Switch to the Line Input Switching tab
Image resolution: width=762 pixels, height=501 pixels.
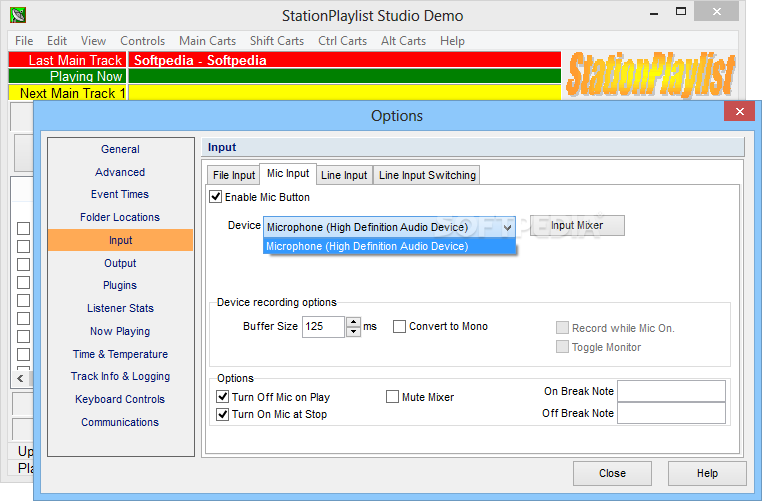tap(427, 175)
